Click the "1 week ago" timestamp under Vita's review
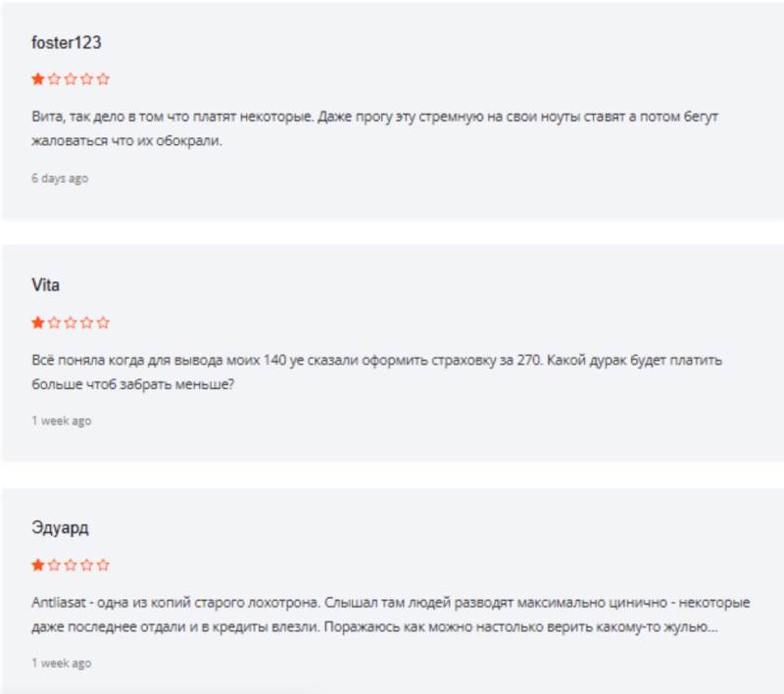 click(62, 421)
